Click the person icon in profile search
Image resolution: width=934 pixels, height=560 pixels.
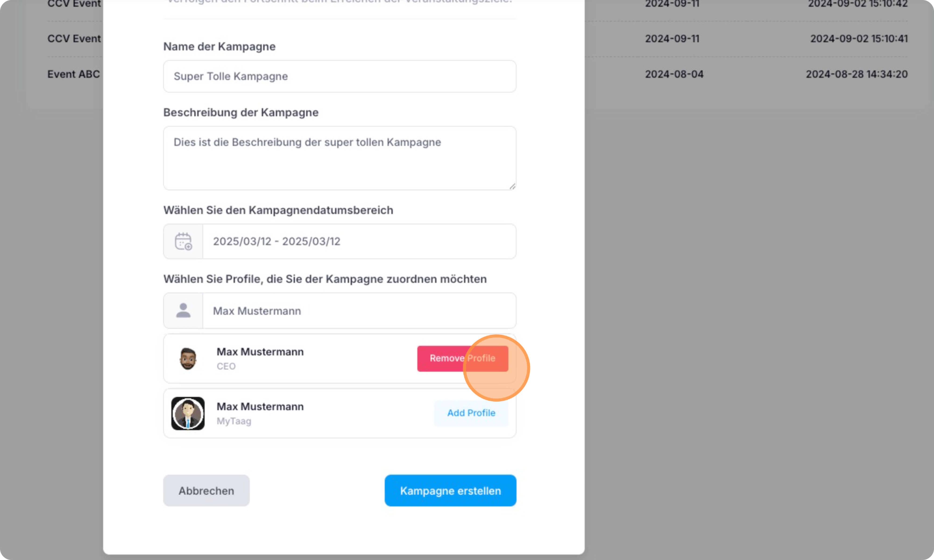point(183,311)
